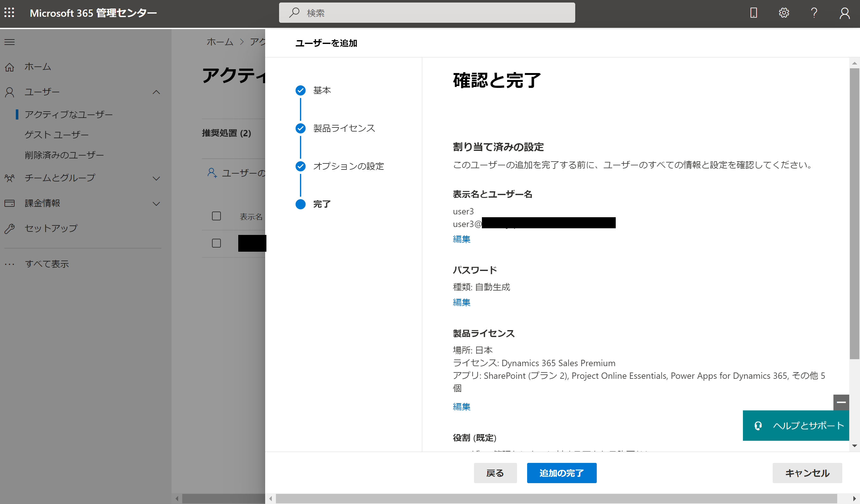This screenshot has height=504, width=860.
Task: Toggle the 表示名 header select-all checkbox
Action: click(x=216, y=216)
